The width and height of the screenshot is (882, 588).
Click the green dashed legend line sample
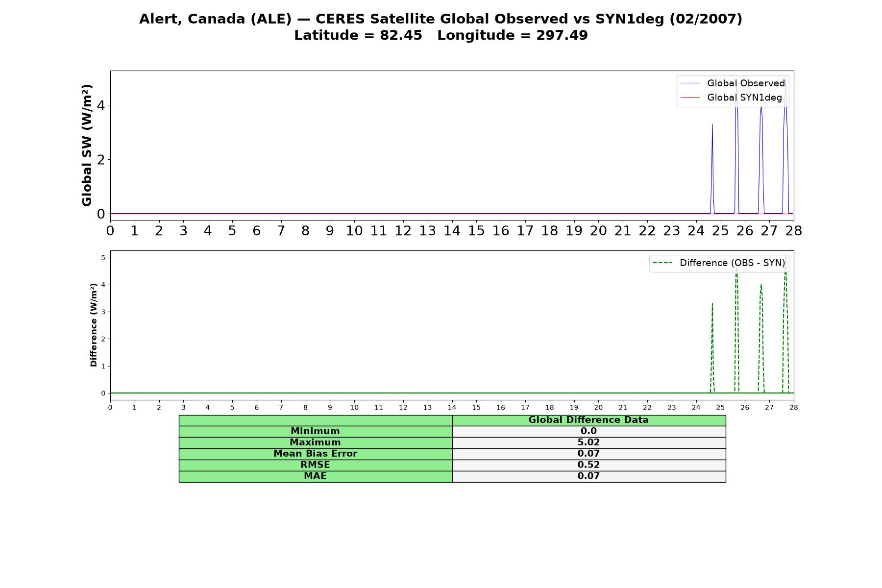[663, 263]
